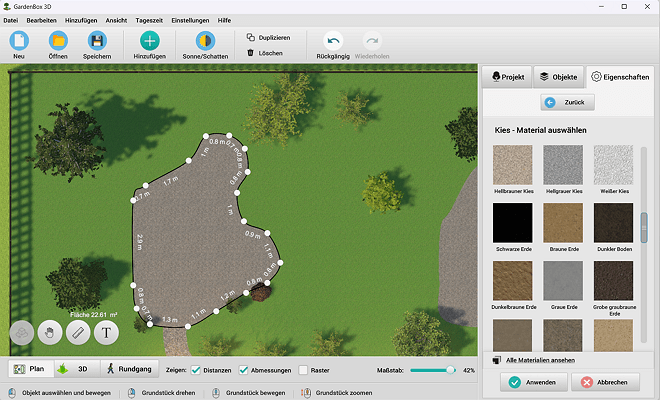Uncheck the Distanzen checkbox
Viewport: 660px width, 400px height.
196,370
